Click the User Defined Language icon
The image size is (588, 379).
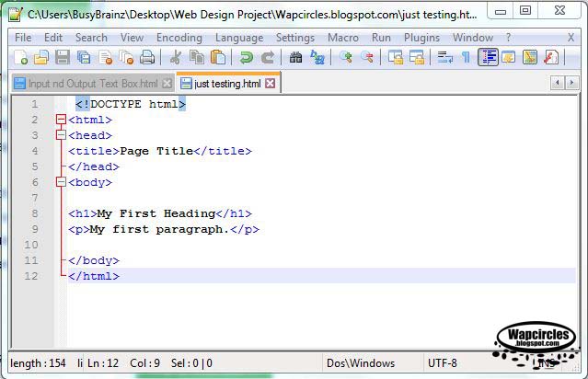(x=509, y=58)
